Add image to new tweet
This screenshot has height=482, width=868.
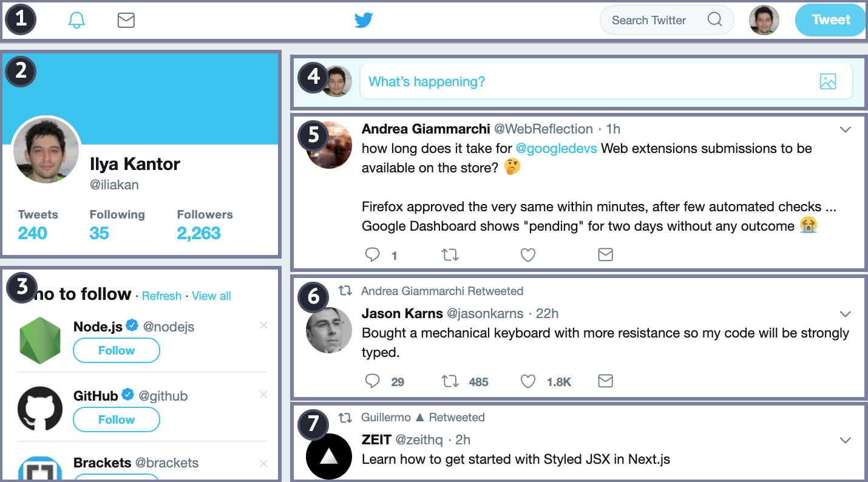(x=827, y=81)
